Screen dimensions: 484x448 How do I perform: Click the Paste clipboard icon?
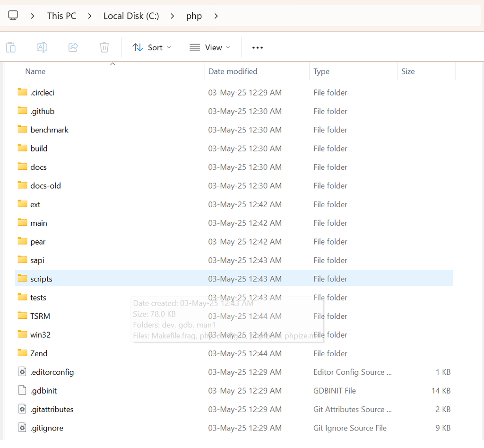(x=11, y=47)
